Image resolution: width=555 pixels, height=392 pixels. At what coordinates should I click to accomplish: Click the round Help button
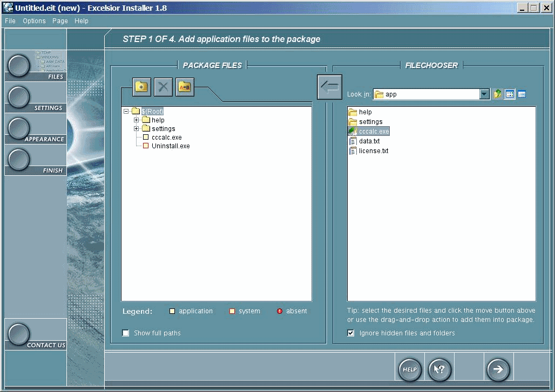tap(410, 369)
